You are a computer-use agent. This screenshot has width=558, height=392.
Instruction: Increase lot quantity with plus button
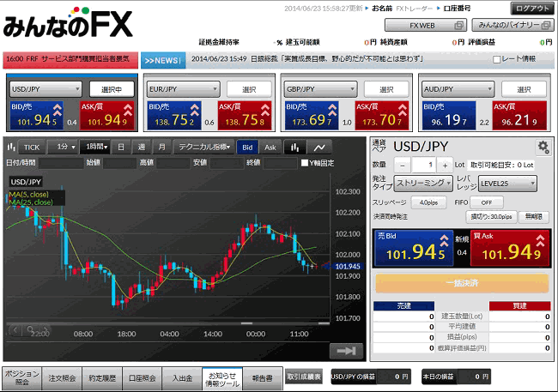pos(445,165)
